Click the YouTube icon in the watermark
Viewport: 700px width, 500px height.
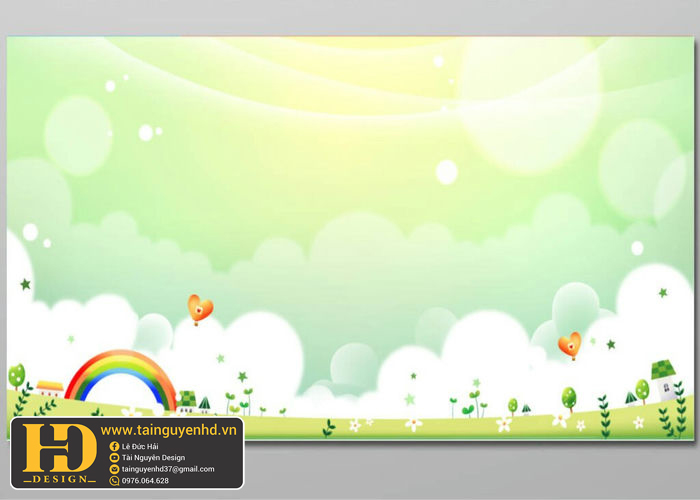pos(114,457)
